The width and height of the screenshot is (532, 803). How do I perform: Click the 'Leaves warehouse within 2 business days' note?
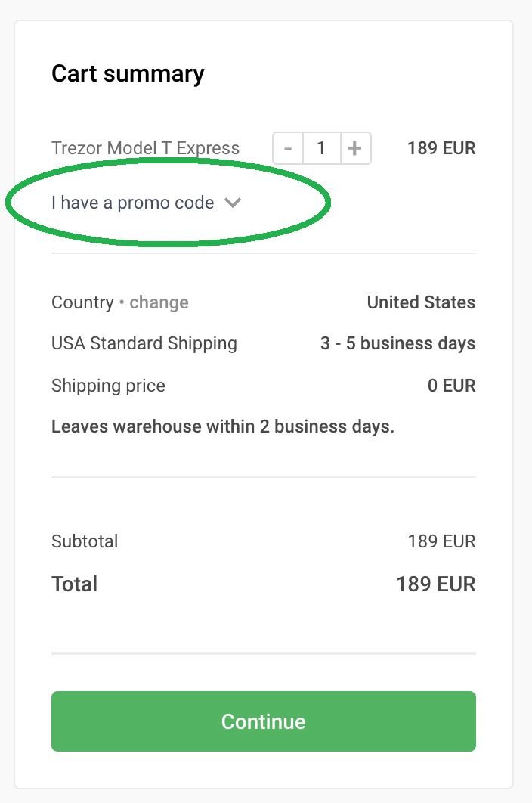point(223,426)
